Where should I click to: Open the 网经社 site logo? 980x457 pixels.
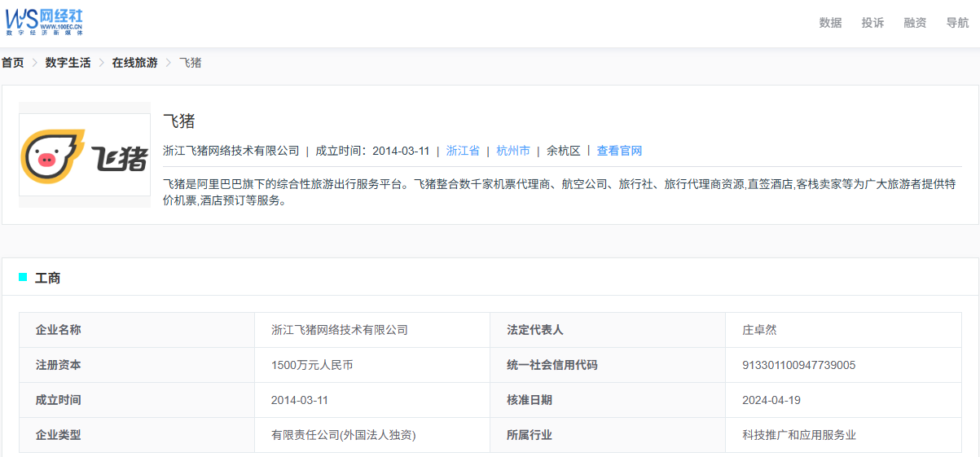pos(45,22)
